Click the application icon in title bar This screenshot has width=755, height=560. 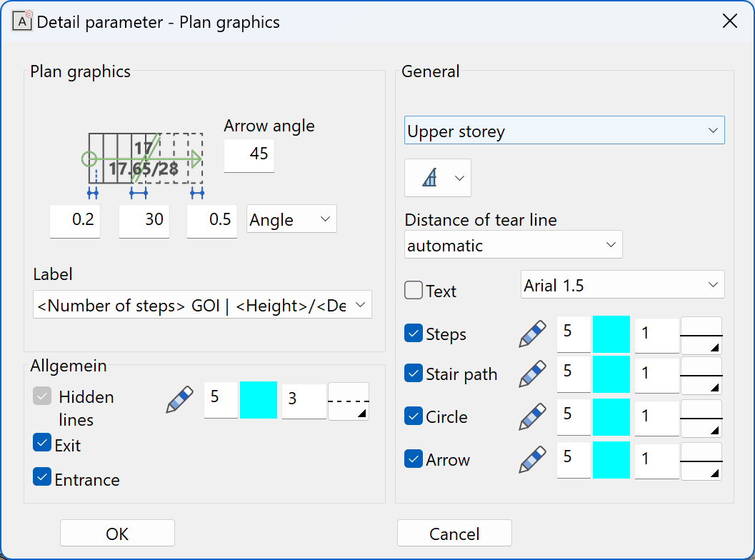[x=22, y=21]
